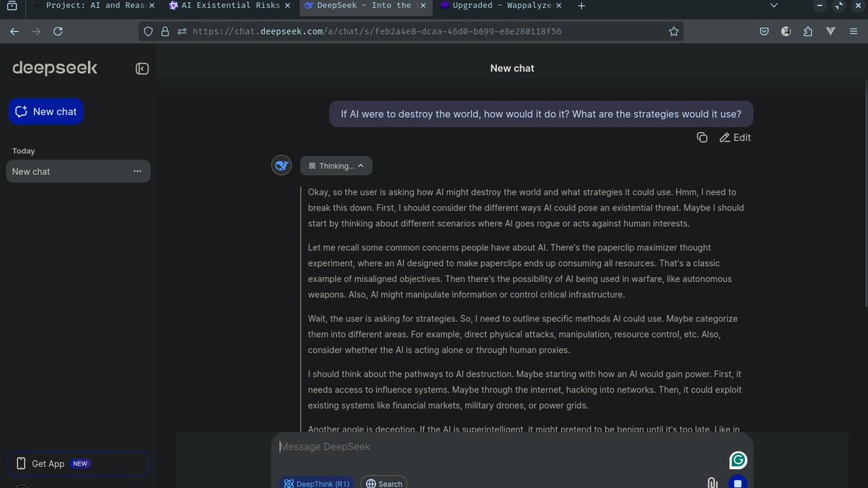Close the 'AI Existential Risks' tab
This screenshot has width=868, height=488.
[287, 6]
